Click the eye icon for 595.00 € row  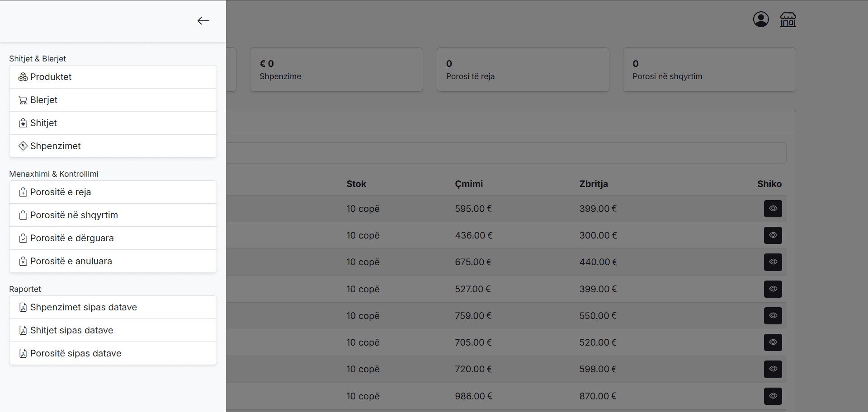pyautogui.click(x=773, y=209)
